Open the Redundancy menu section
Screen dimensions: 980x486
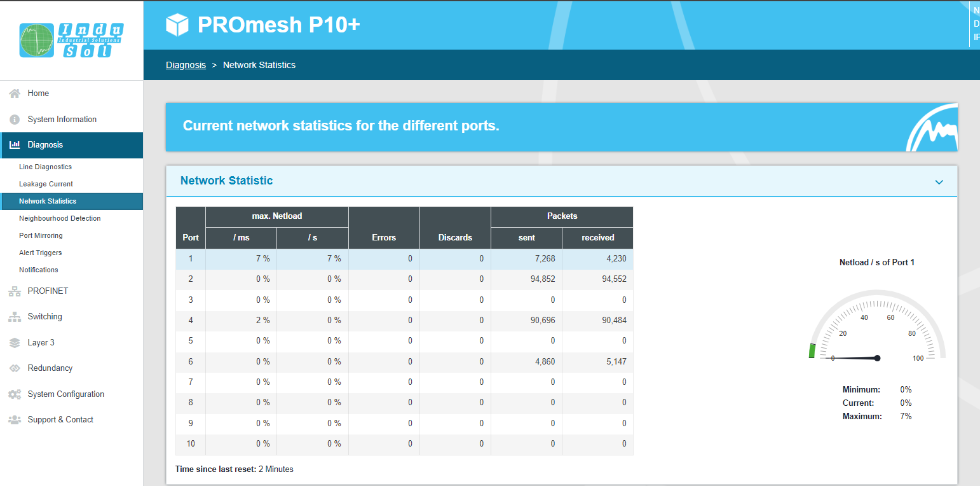(x=71, y=368)
